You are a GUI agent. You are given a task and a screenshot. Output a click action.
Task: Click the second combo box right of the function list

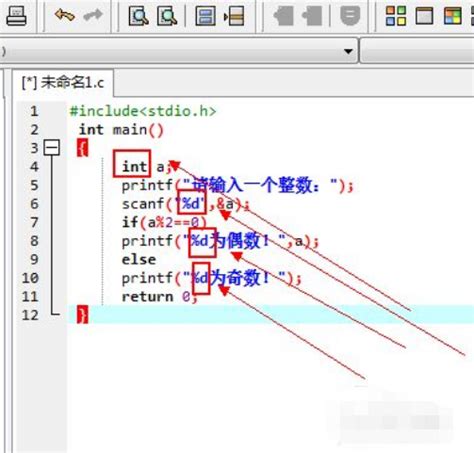pyautogui.click(x=417, y=51)
